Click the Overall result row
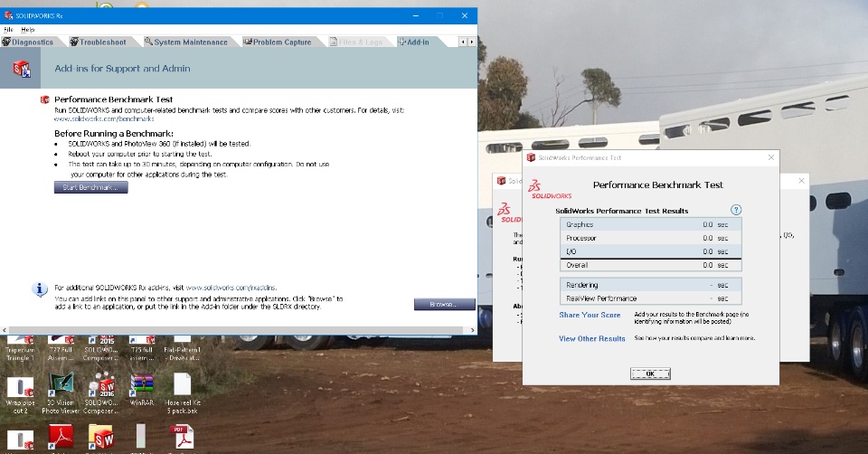Screen dimensions: 868x454 point(650,265)
